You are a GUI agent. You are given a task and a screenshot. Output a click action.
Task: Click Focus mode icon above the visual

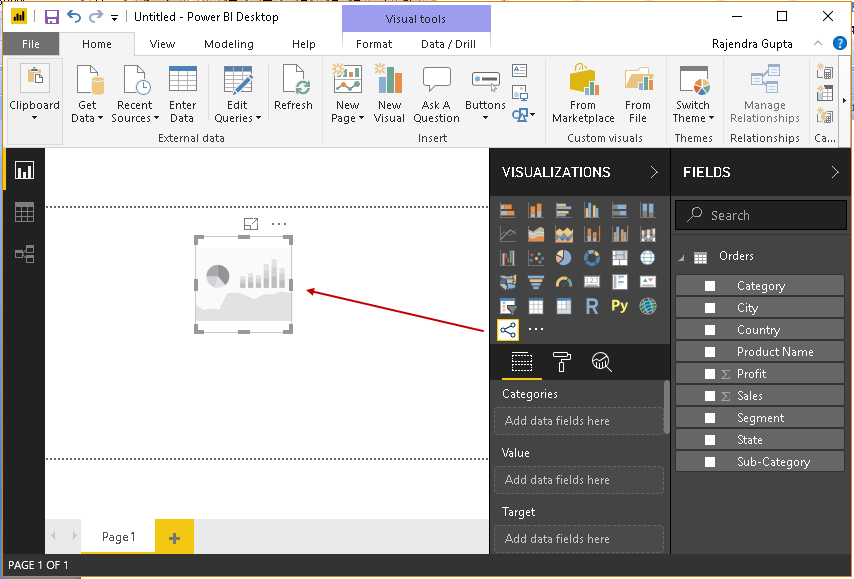point(251,225)
